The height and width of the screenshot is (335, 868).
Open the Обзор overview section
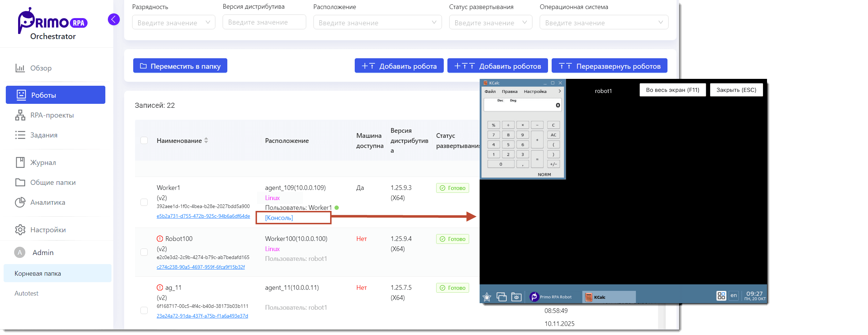pyautogui.click(x=41, y=68)
